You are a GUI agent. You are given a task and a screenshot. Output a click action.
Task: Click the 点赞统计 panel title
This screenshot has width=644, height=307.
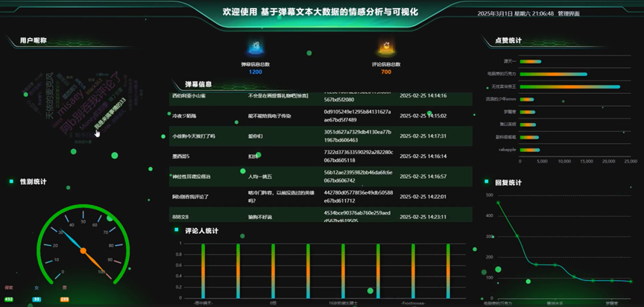[508, 41]
